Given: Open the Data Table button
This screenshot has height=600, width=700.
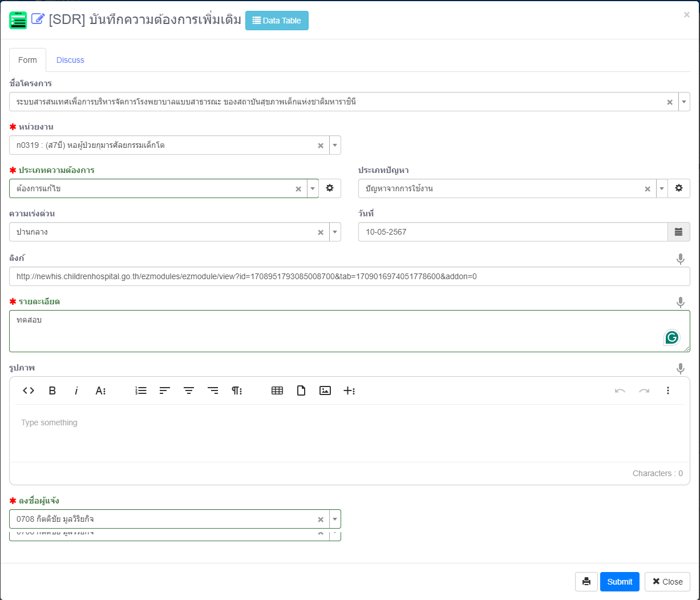Looking at the screenshot, I should pyautogui.click(x=277, y=21).
